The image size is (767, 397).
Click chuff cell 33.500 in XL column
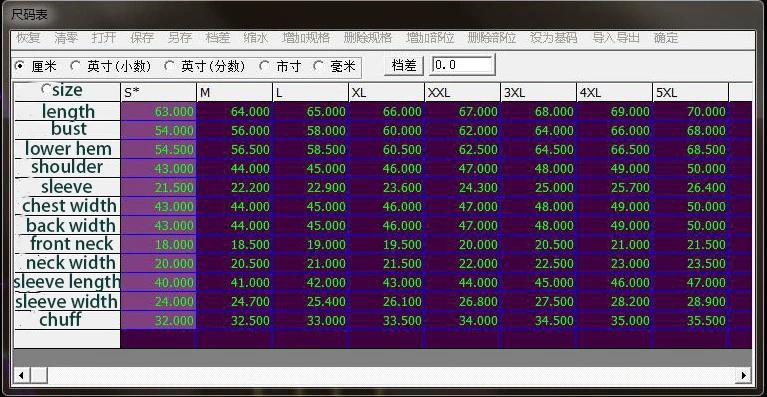386,320
